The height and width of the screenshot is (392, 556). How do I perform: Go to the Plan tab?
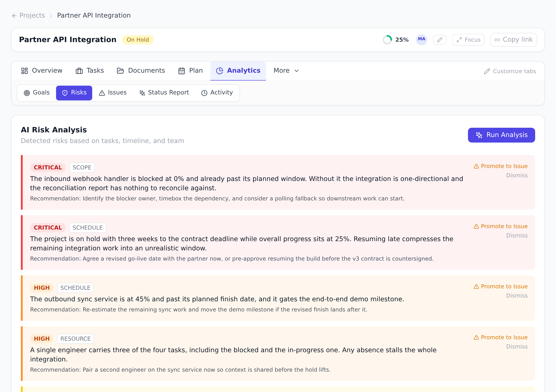(x=191, y=71)
